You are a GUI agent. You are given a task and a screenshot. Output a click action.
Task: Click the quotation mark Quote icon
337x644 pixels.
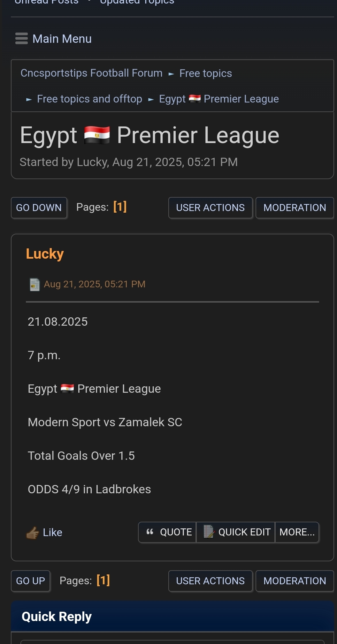150,532
